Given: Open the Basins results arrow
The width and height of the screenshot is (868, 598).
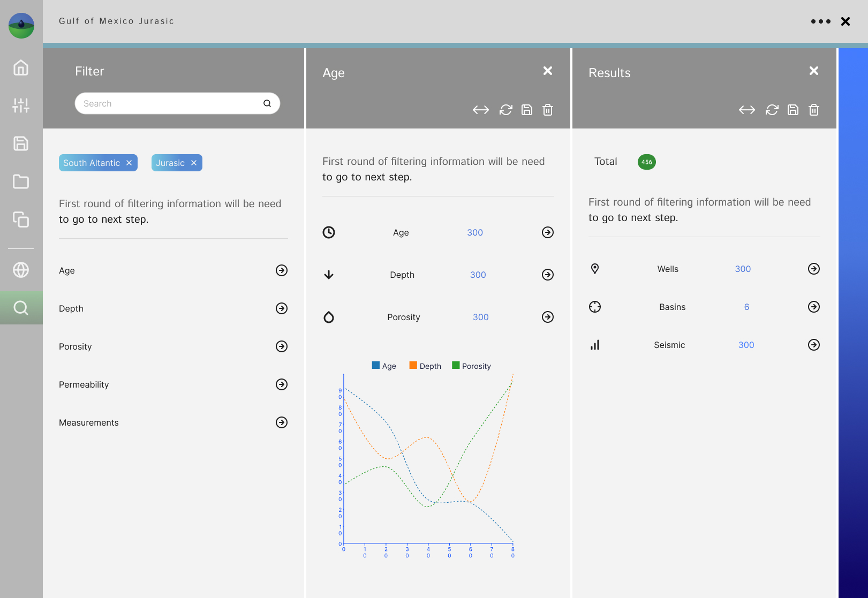Looking at the screenshot, I should [x=813, y=307].
